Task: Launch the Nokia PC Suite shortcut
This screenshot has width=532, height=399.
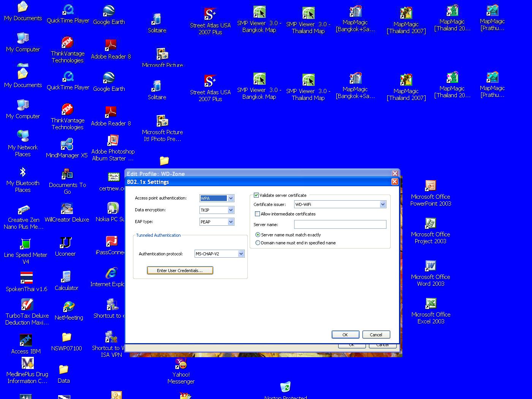Action: click(113, 208)
